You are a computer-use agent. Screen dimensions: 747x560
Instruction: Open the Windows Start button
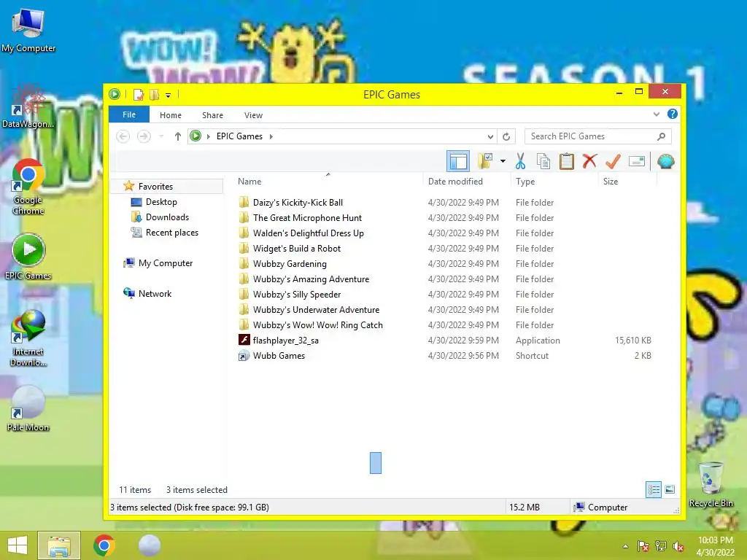(18, 545)
